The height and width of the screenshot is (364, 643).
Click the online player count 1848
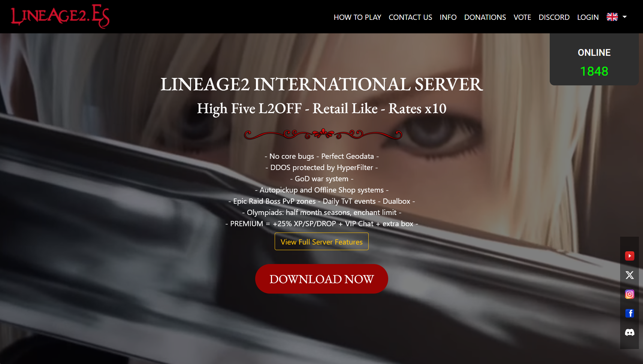coord(594,71)
